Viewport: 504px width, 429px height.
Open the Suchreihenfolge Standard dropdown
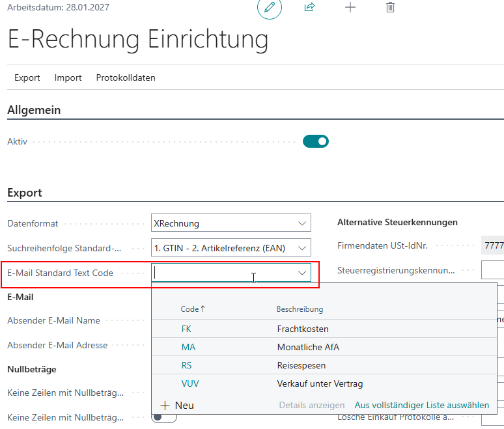coord(302,248)
